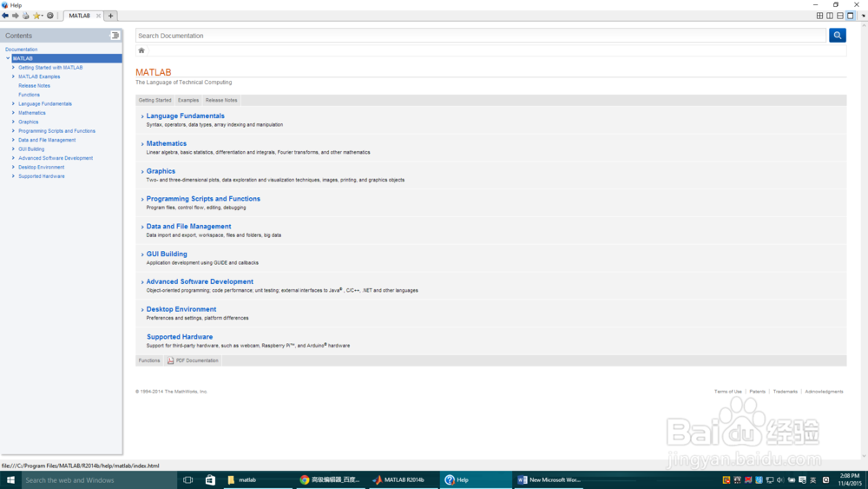This screenshot has height=489, width=868.
Task: Switch to New Microsoft Word taskbar window
Action: (548, 480)
